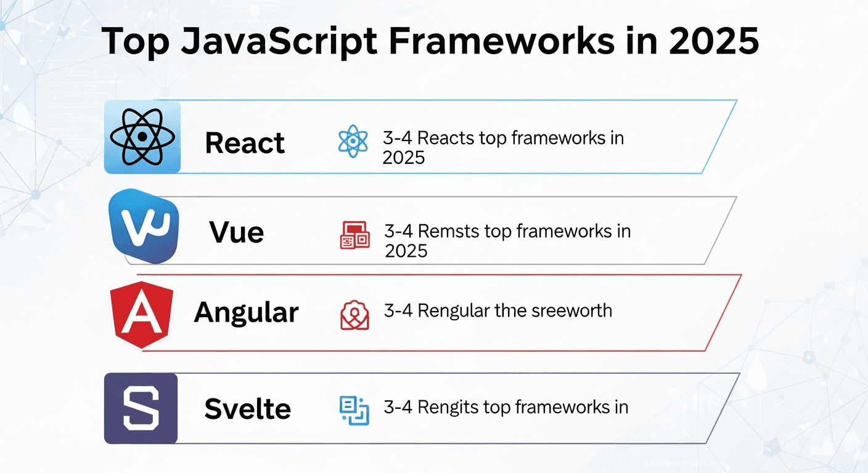Open the 'Svelte' framework label
This screenshot has width=868, height=473.
(247, 409)
